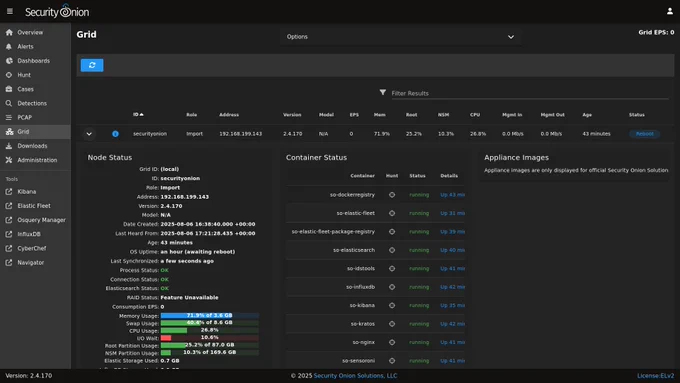The image size is (680, 383).
Task: Select the 192.168.199.143 address cell
Action: pos(240,134)
